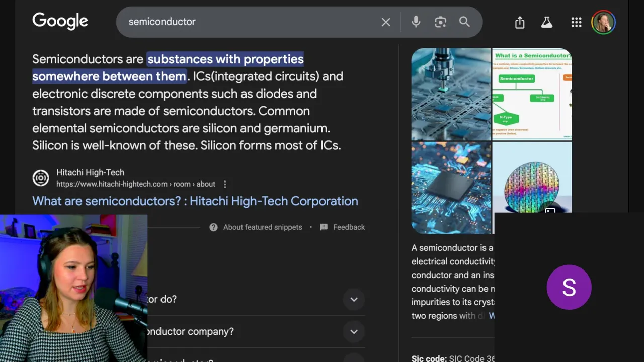
Task: Clear the search box with the X icon
Action: point(386,22)
